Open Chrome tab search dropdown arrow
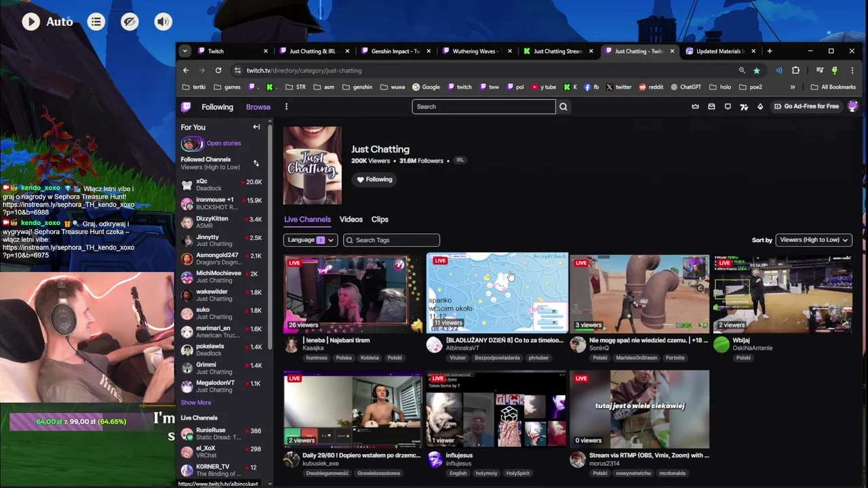 [184, 51]
